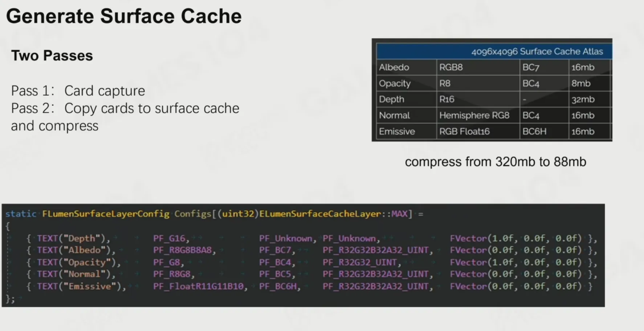This screenshot has width=644, height=331.
Task: Click the 'Pass 2: Copy cards to surface cache' line
Action: [x=125, y=108]
